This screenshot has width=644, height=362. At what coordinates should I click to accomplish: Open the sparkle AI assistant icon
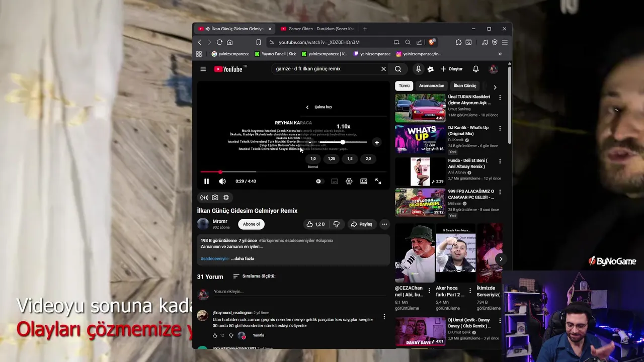tap(430, 69)
